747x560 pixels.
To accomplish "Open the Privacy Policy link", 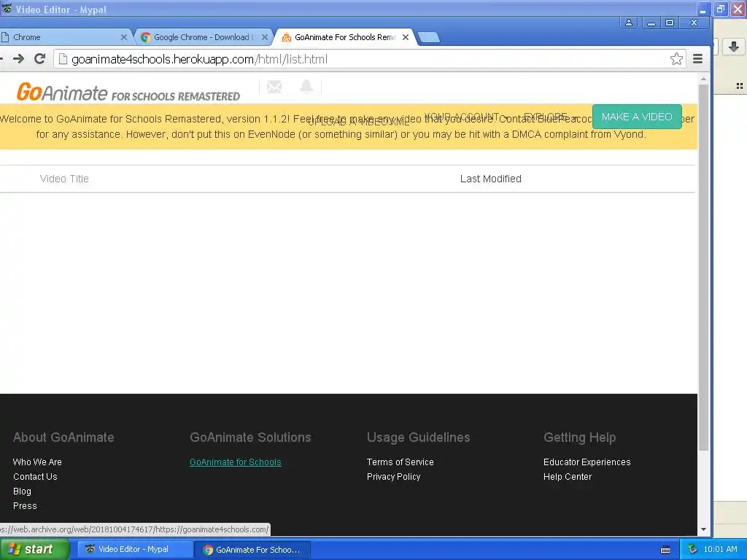I will point(393,477).
